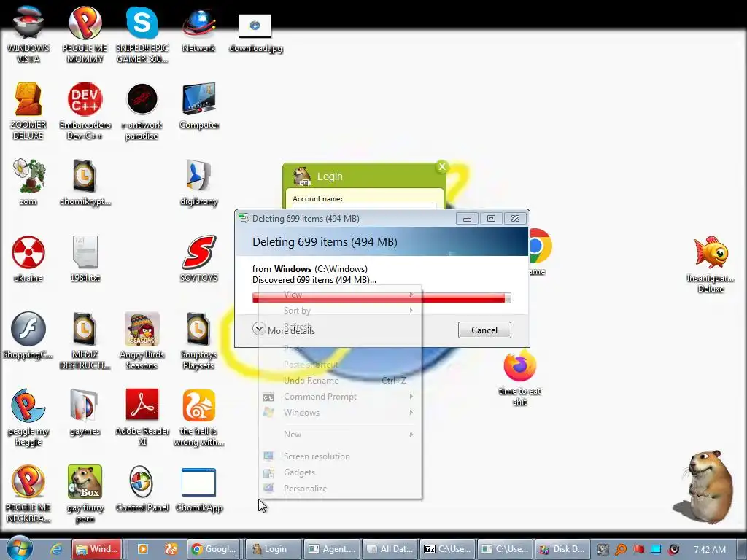The image size is (747, 560).
Task: Cancel the deleting operation
Action: click(x=484, y=330)
